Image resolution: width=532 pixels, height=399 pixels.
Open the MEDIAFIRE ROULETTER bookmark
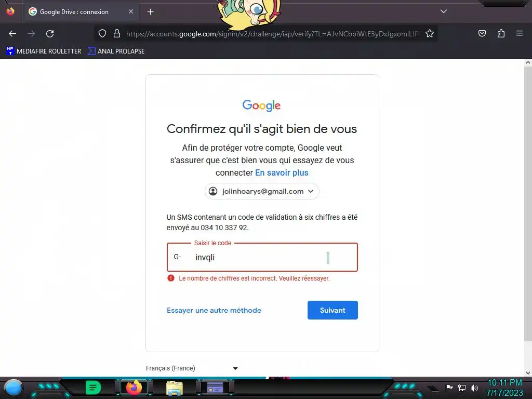tap(44, 51)
